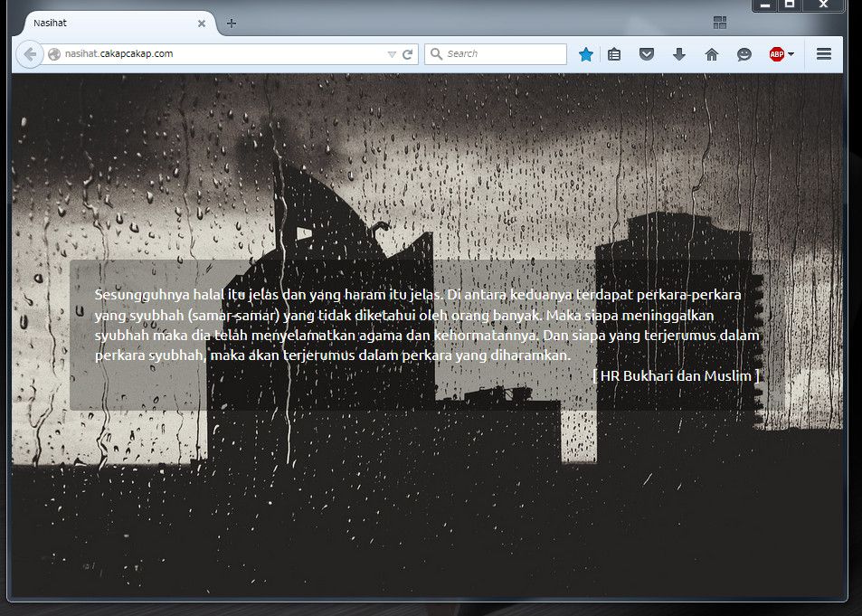Open the Downloads panel arrow icon

679,54
